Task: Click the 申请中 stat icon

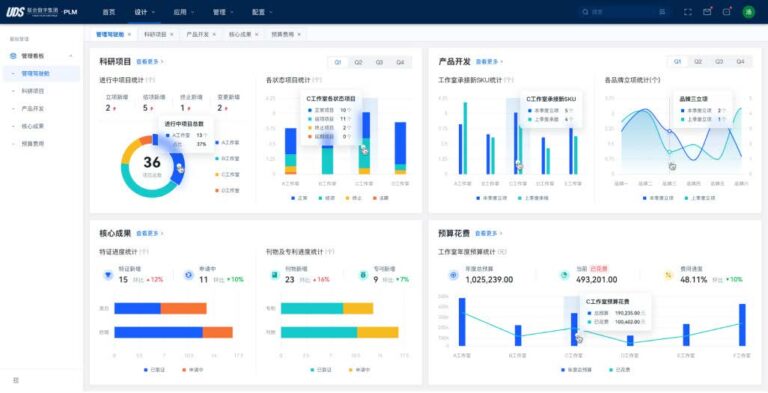Action: [x=189, y=275]
